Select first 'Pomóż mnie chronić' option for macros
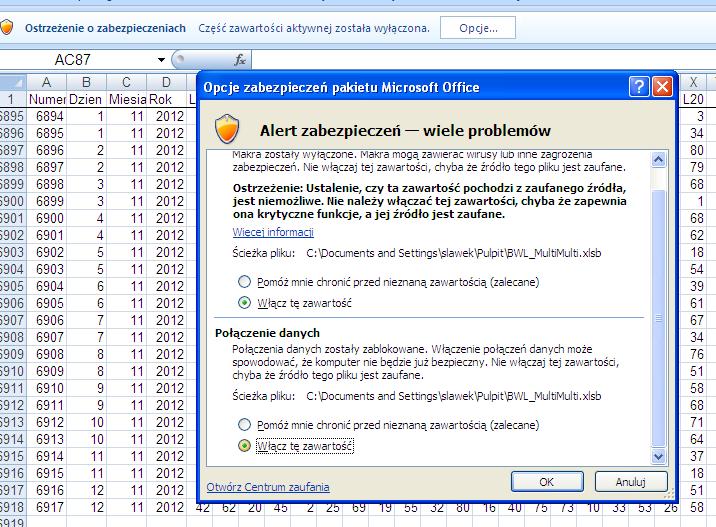This screenshot has height=527, width=716. (244, 282)
